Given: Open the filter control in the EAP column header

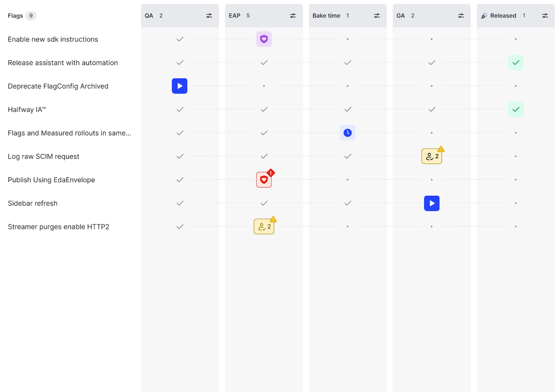Looking at the screenshot, I should pyautogui.click(x=293, y=15).
